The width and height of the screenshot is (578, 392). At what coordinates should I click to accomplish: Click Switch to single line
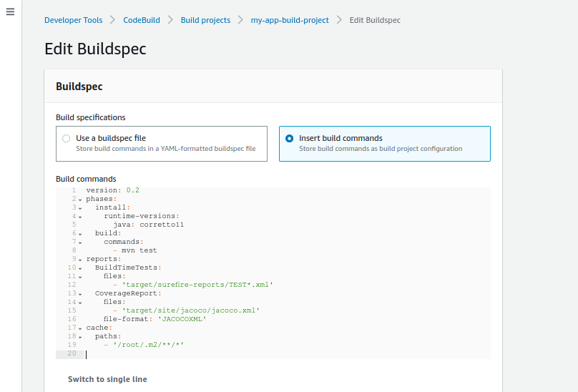point(107,379)
